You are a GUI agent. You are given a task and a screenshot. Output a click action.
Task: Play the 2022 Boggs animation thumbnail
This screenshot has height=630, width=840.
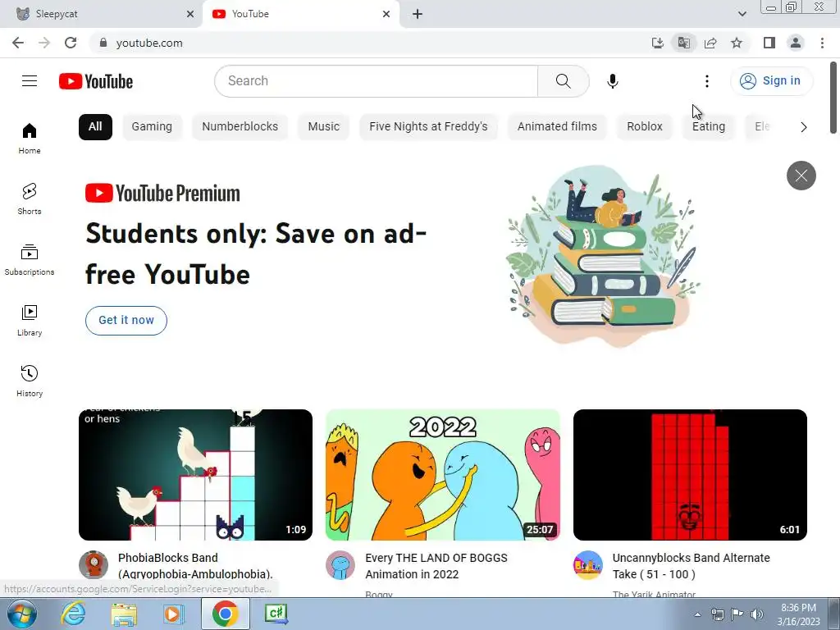click(x=443, y=475)
